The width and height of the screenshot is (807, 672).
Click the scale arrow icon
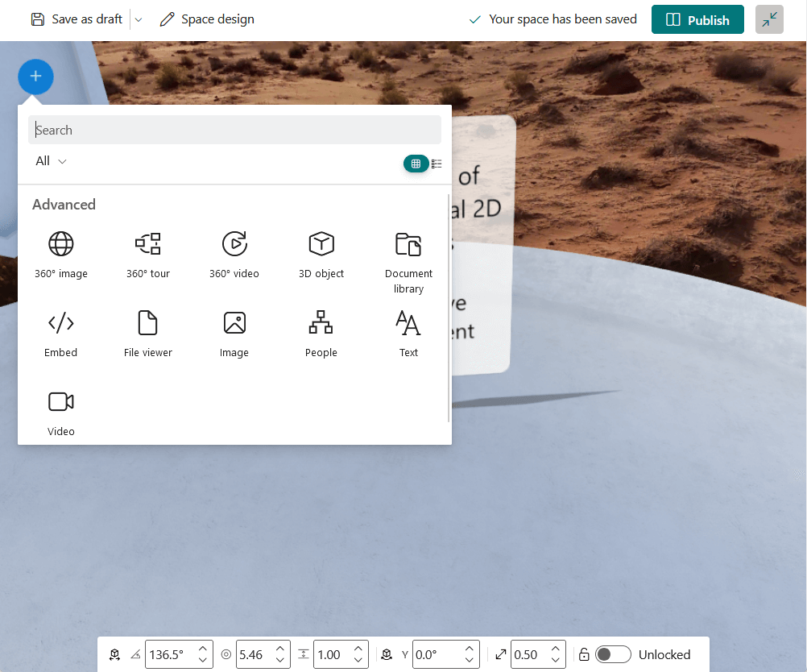501,654
